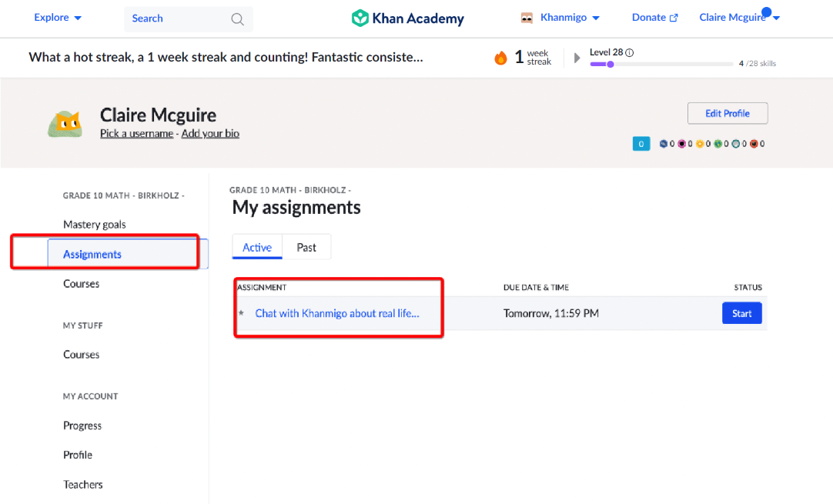The height and width of the screenshot is (504, 833).
Task: Open Mastery goals in sidebar
Action: 95,225
